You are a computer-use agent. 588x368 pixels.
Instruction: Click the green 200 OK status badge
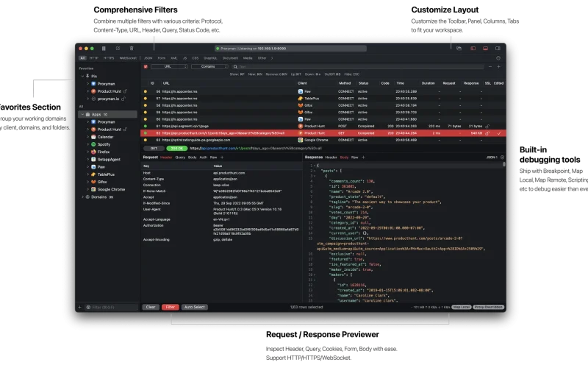[x=176, y=149]
